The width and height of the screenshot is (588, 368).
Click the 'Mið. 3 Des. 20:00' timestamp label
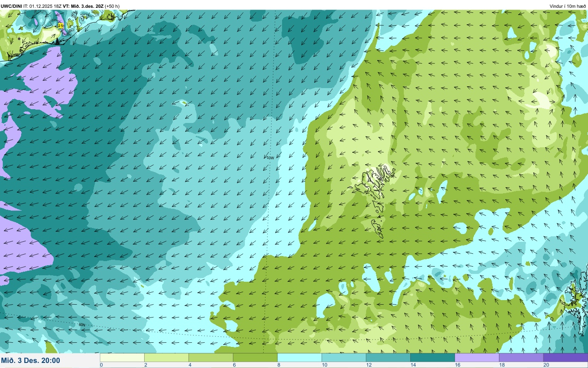tap(30, 360)
